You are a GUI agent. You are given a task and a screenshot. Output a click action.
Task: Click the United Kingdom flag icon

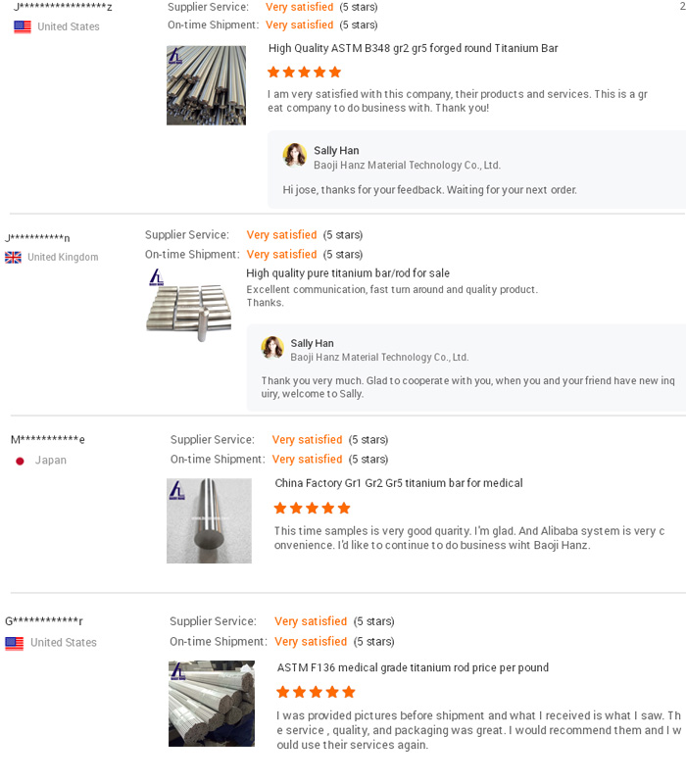[13, 258]
